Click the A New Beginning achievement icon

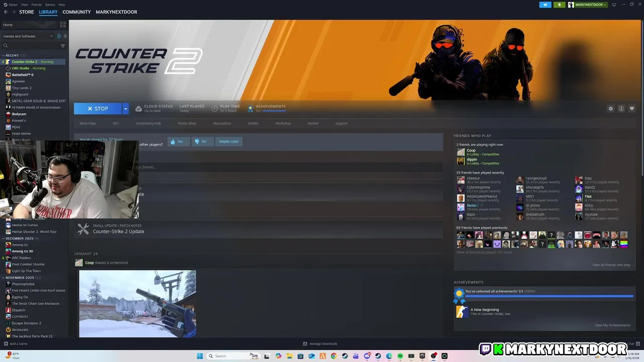coord(461,312)
